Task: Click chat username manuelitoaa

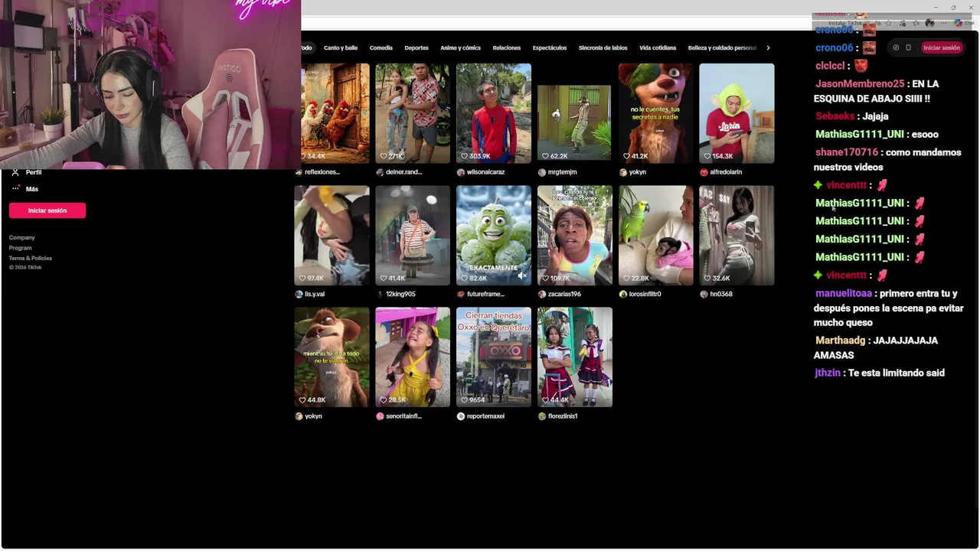Action: tap(844, 293)
